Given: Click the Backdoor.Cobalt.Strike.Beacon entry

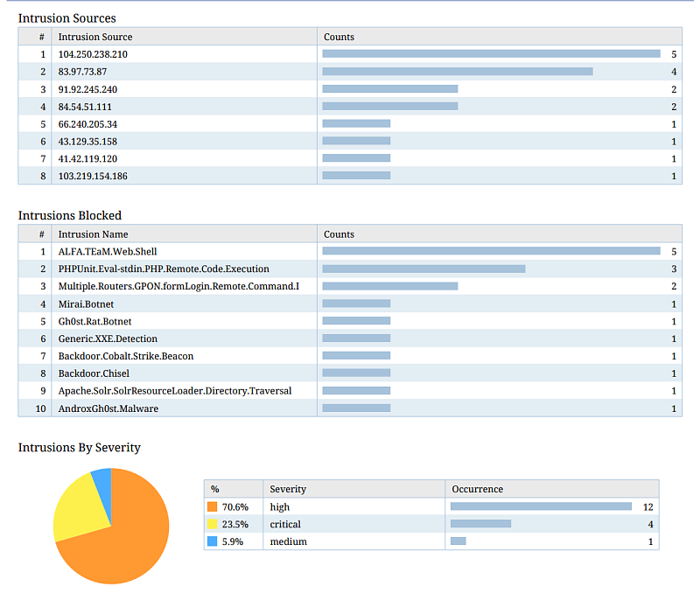Looking at the screenshot, I should [126, 357].
